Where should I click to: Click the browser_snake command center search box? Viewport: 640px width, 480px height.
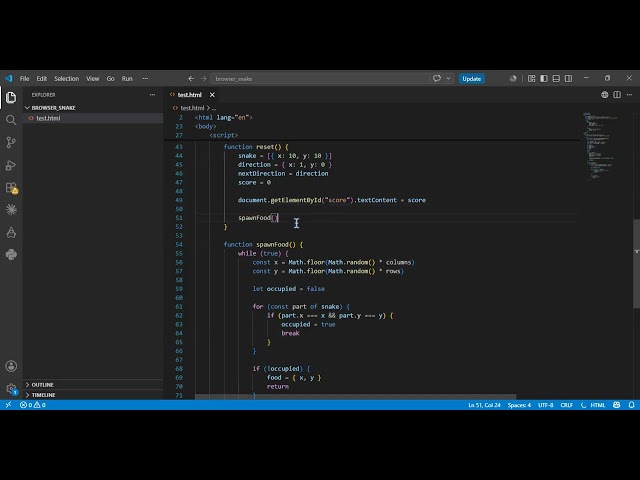click(x=320, y=78)
